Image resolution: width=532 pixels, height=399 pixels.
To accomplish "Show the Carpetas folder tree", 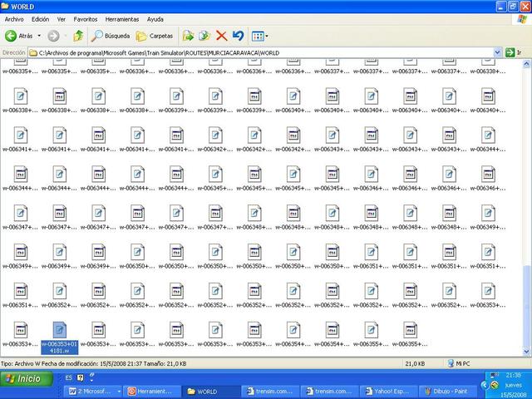I will tap(155, 36).
